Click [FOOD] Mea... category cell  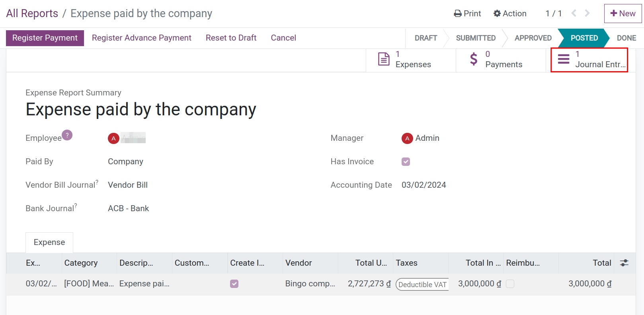[x=89, y=284]
